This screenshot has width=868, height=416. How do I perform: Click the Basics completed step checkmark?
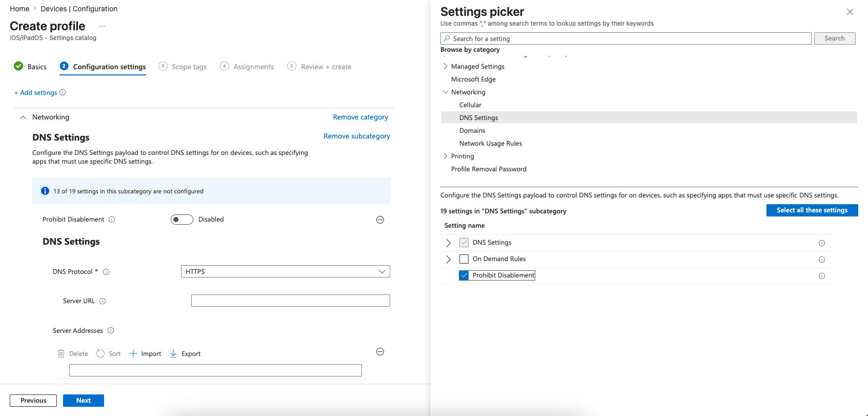point(18,66)
